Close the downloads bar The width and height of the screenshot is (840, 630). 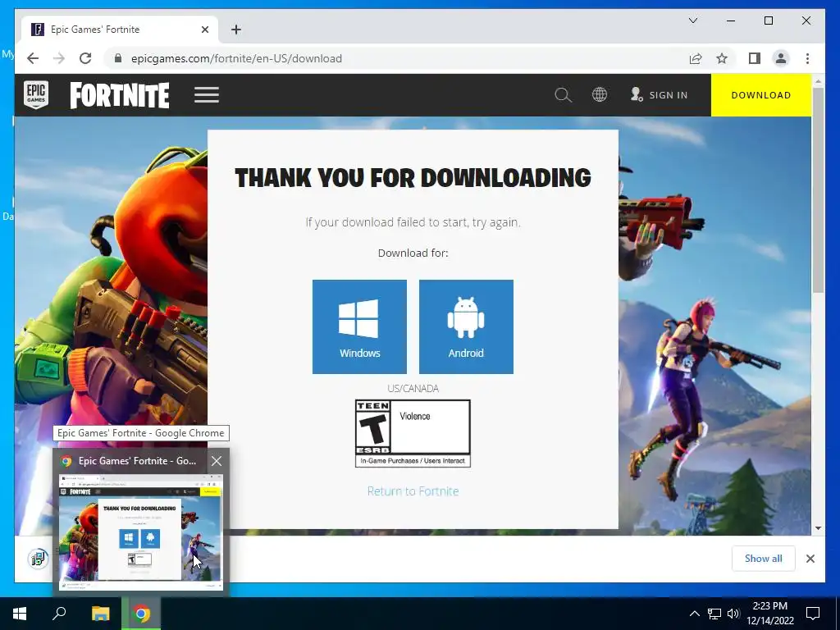pos(810,558)
